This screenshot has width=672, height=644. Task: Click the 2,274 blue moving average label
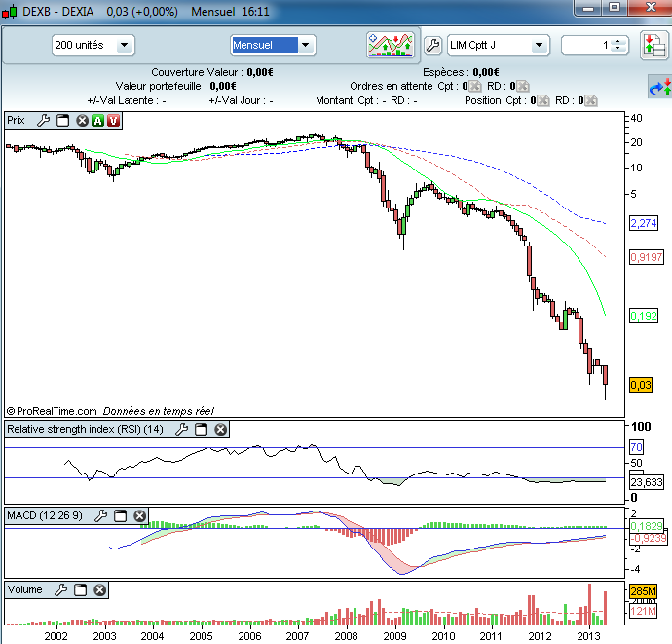click(x=644, y=223)
